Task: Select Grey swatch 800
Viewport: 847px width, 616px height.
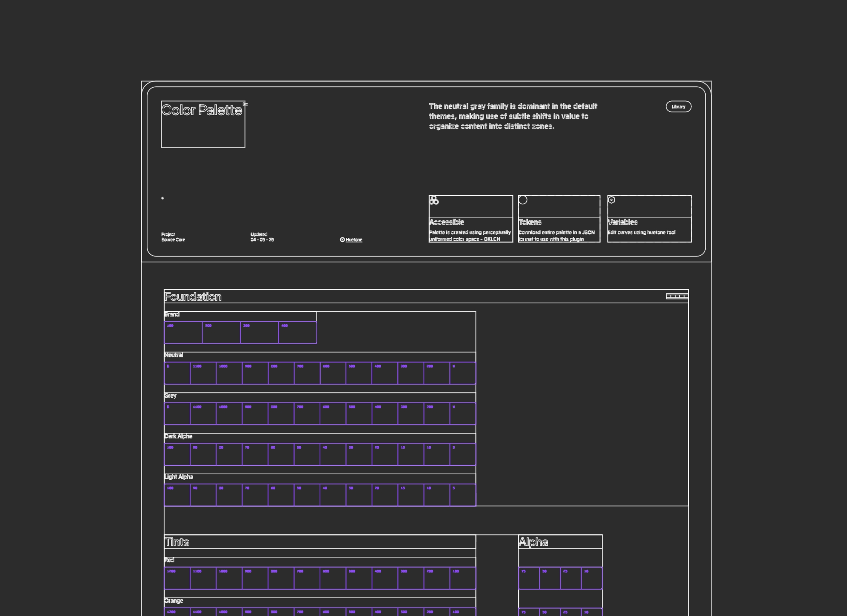Action: click(x=281, y=413)
